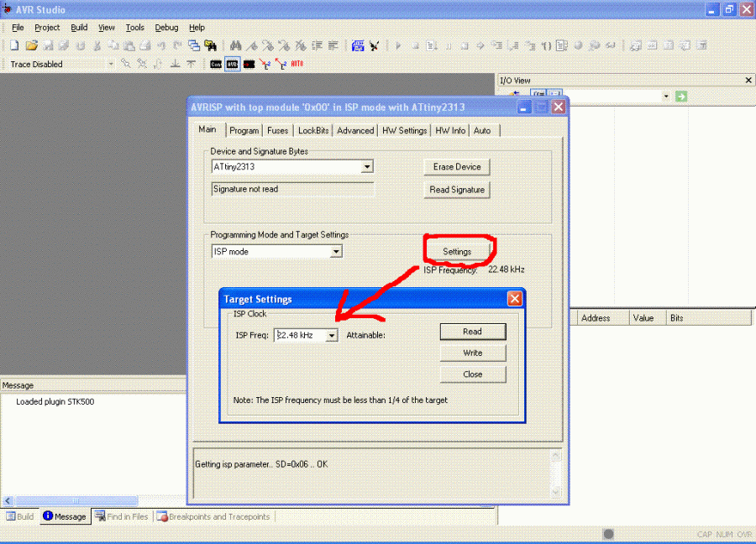Click the Erase Device button
Viewport: 756px width, 544px height.
tap(457, 167)
